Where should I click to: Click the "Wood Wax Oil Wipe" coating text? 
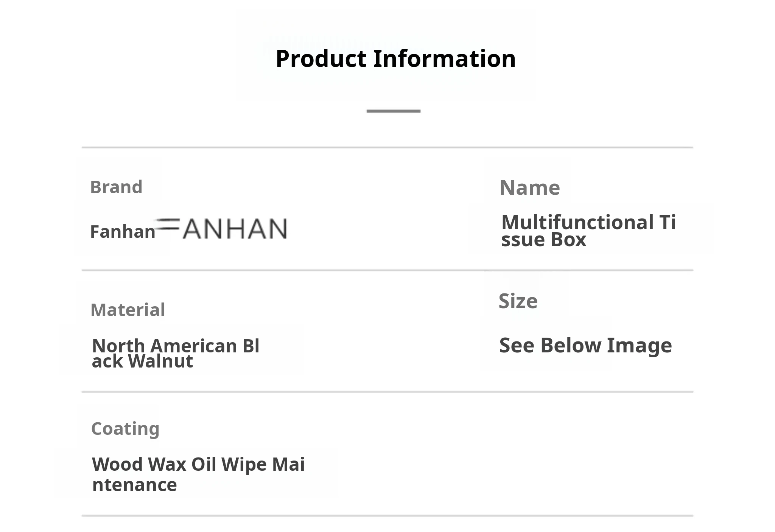(180, 464)
